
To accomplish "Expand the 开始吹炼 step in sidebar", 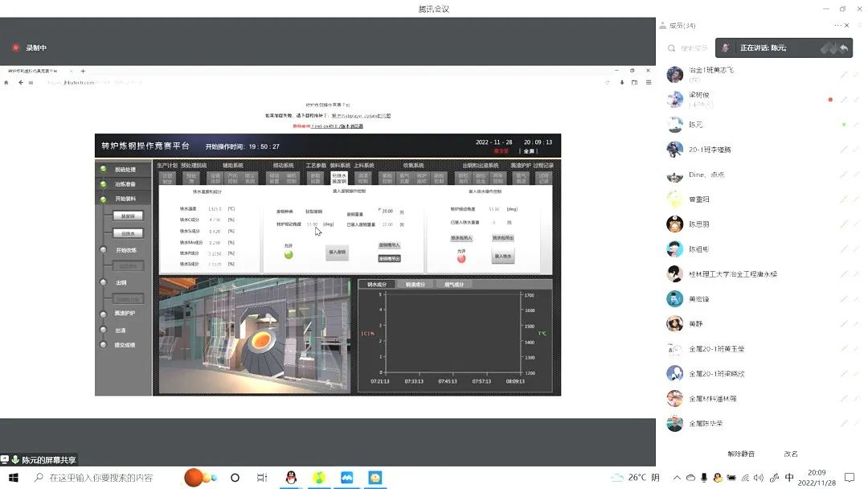I will pyautogui.click(x=103, y=250).
